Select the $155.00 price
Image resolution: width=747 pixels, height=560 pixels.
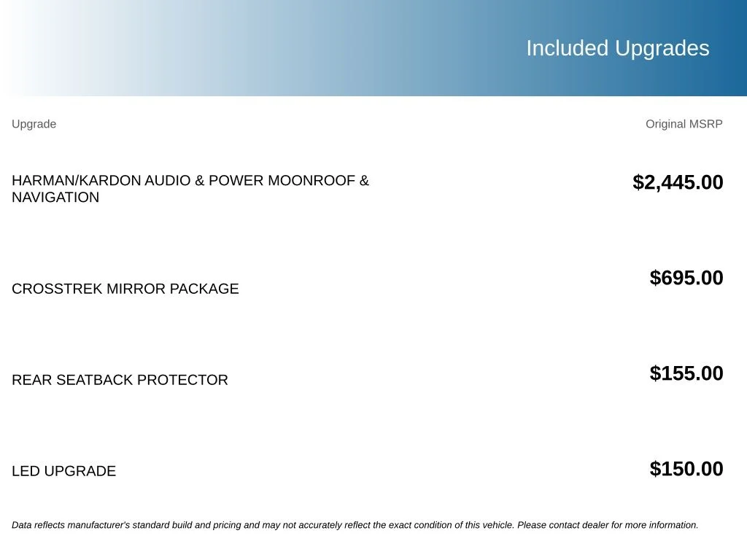pos(686,373)
